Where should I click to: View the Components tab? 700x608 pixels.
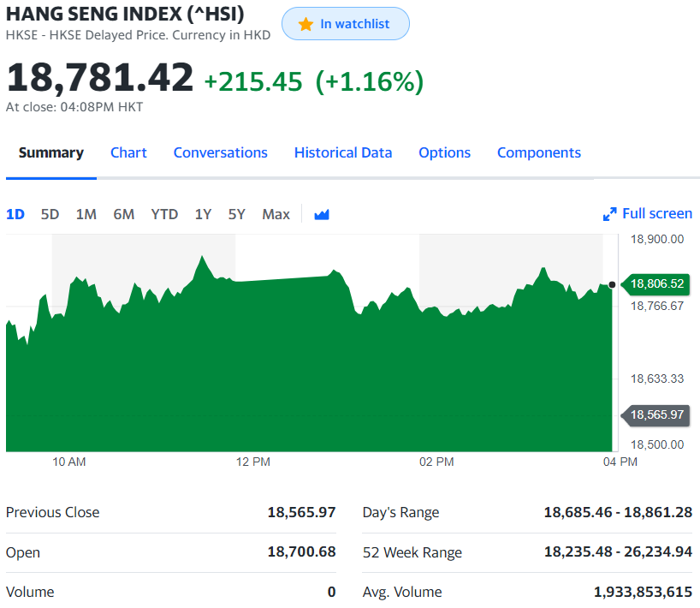[539, 152]
